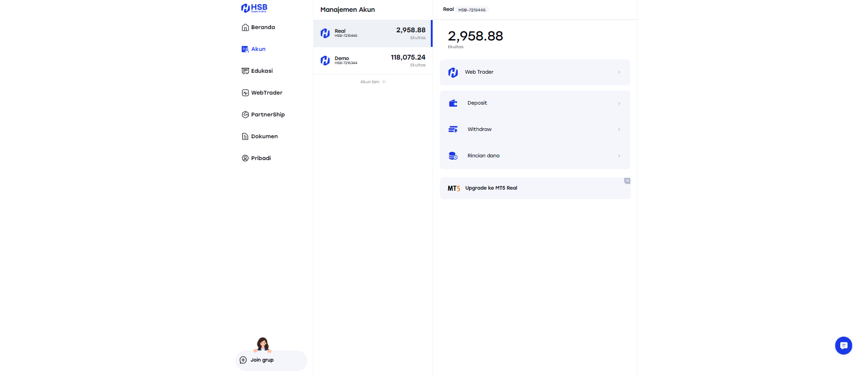This screenshot has height=377, width=868.
Task: Click the Rincian dana coins icon
Action: (453, 156)
